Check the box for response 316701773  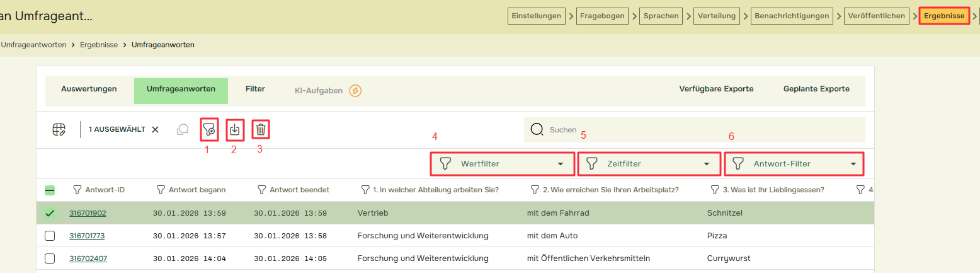tap(50, 236)
